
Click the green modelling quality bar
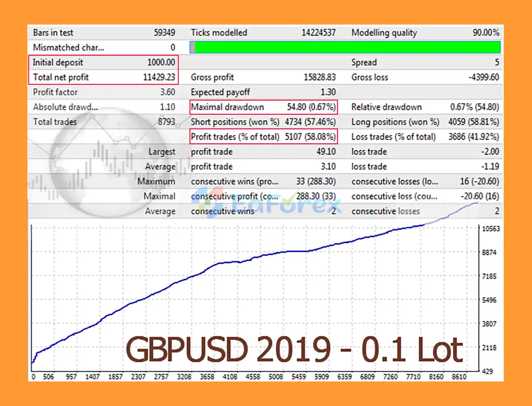347,47
